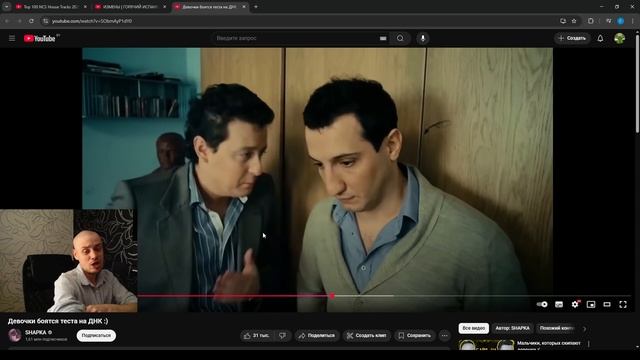
Task: Click Сохранить button
Action: click(x=414, y=336)
